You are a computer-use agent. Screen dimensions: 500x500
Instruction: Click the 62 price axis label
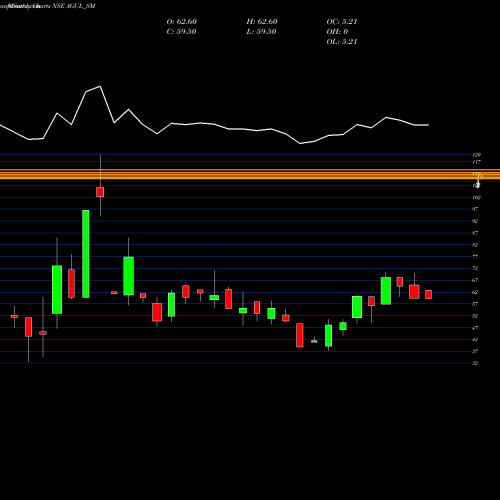point(475,292)
